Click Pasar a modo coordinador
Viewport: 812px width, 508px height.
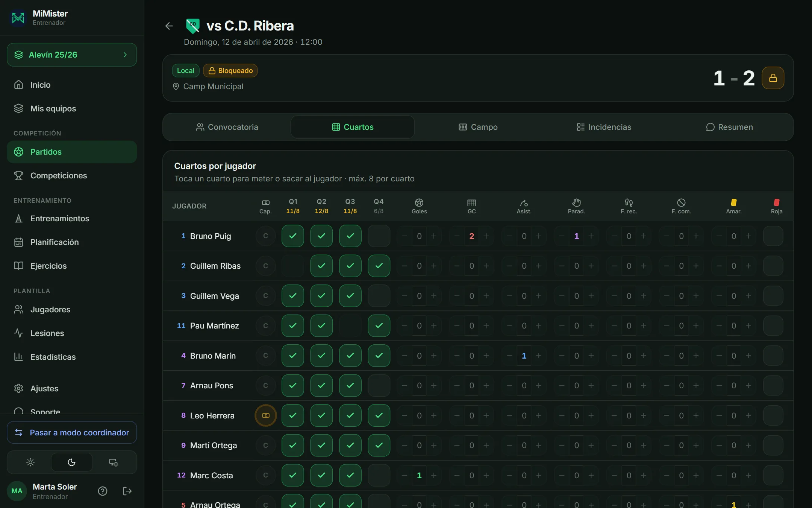tap(72, 432)
